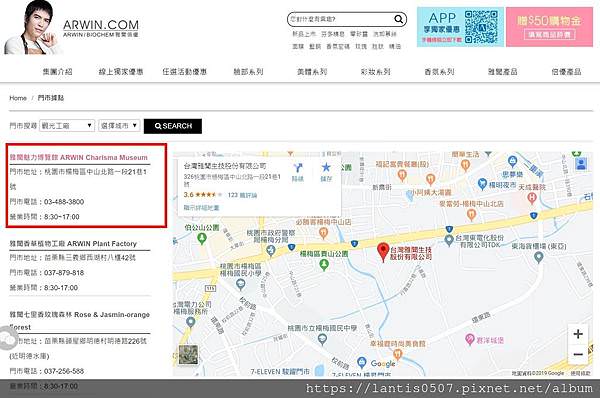Open the APP QR code banner
Viewport: 600px width, 398px height.
460,27
